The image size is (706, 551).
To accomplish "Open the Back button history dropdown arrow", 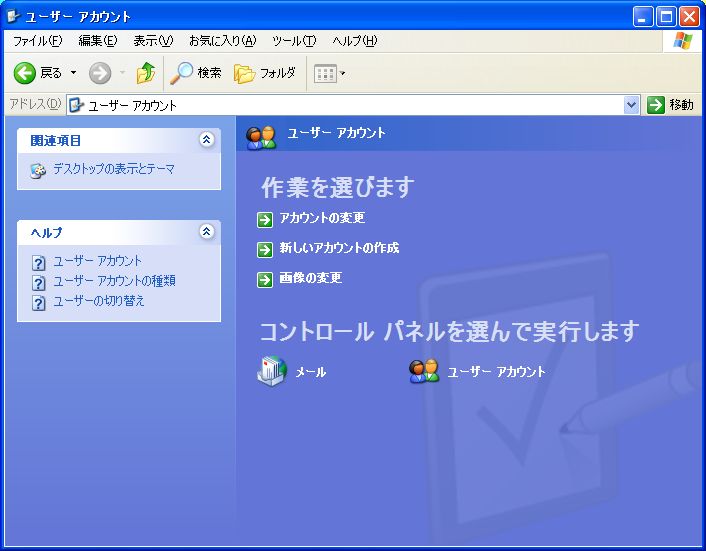I will [73, 72].
